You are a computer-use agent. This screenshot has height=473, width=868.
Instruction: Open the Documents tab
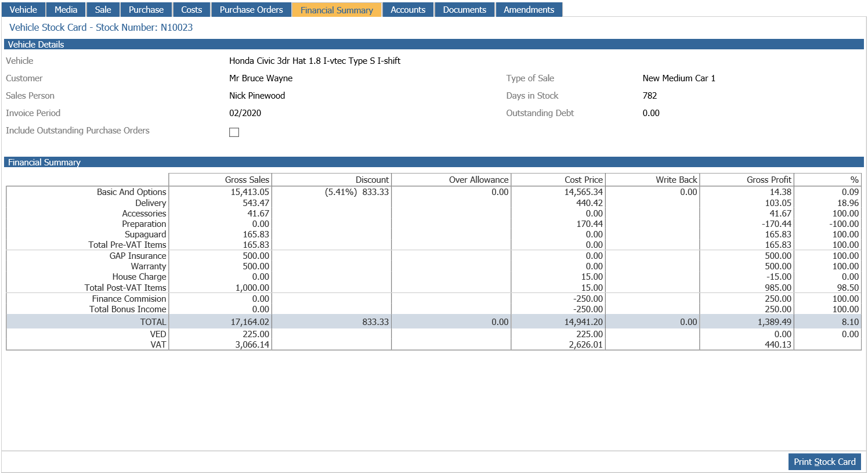click(465, 10)
